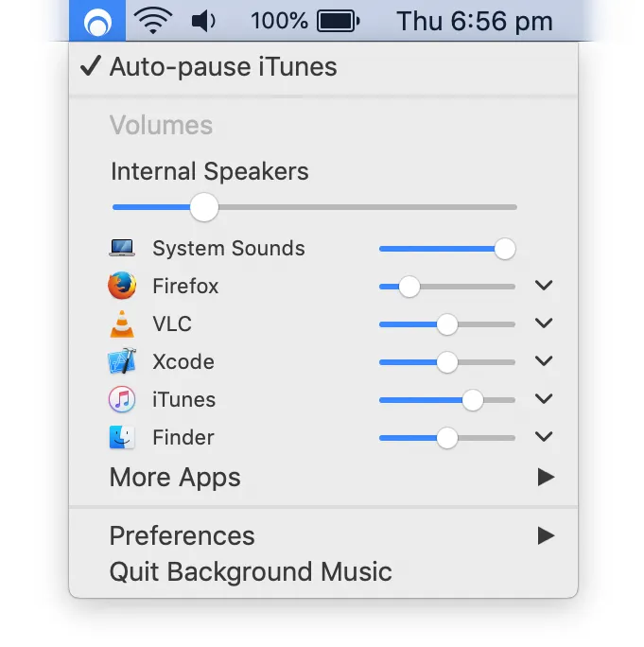Click the battery status icon
Screen dimensions: 644x647
[x=338, y=20]
